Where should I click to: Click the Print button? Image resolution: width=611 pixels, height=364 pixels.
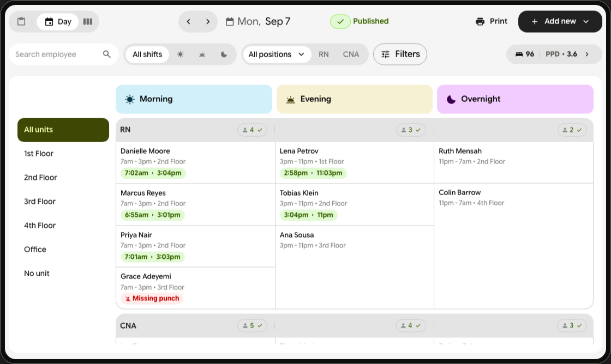(492, 21)
